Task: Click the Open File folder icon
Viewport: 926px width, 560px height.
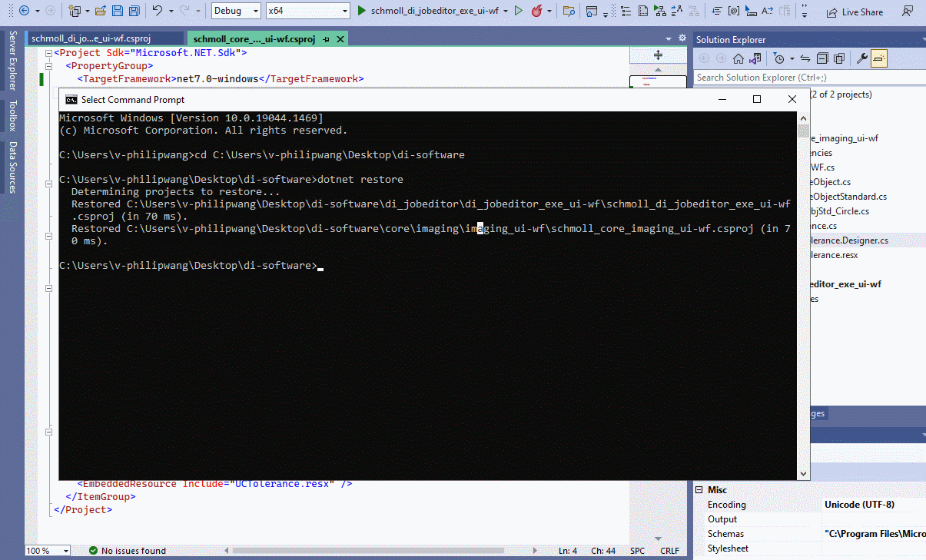Action: [x=101, y=12]
